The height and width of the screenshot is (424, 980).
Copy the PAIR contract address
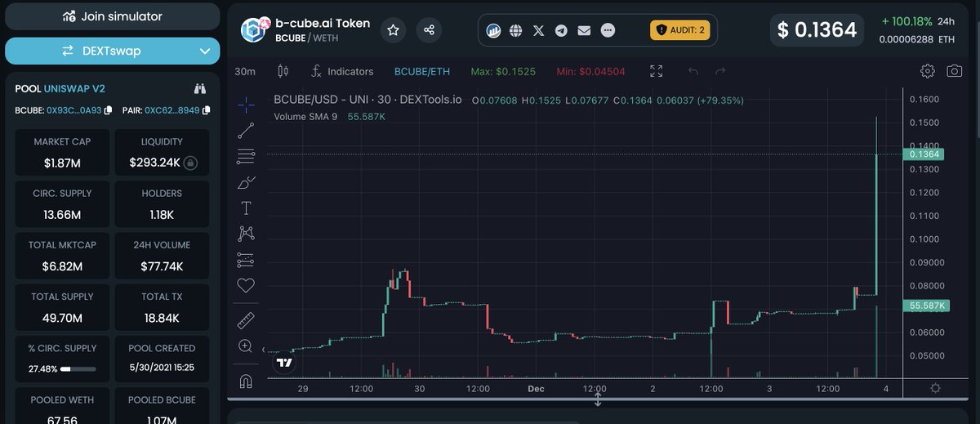pos(206,109)
